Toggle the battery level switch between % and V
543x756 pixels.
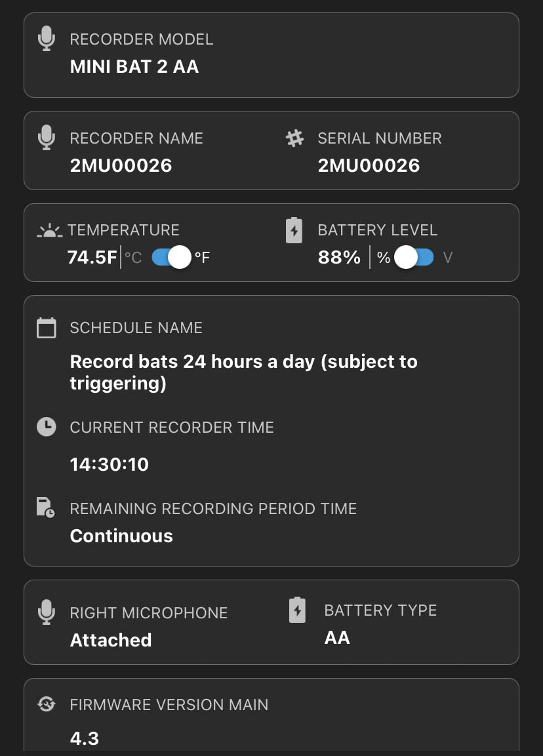point(414,258)
